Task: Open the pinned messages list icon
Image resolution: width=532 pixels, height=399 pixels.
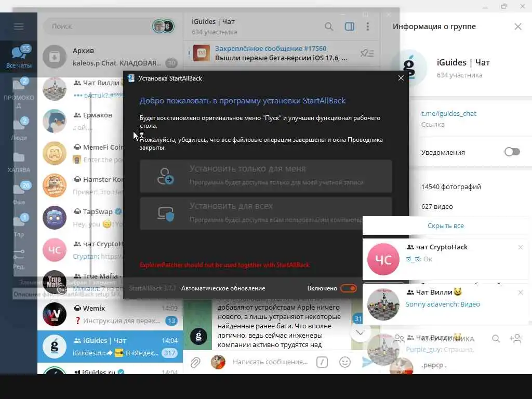Action: click(x=367, y=54)
